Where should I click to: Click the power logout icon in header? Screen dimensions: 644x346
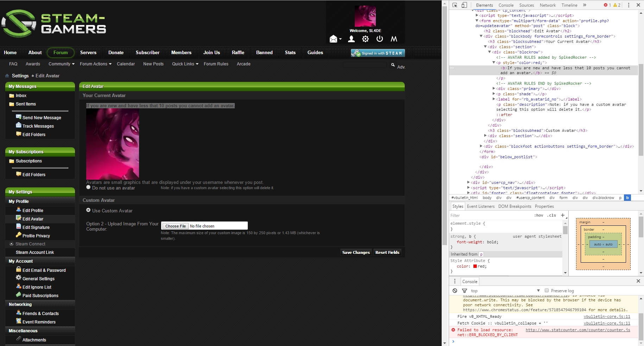(x=380, y=39)
